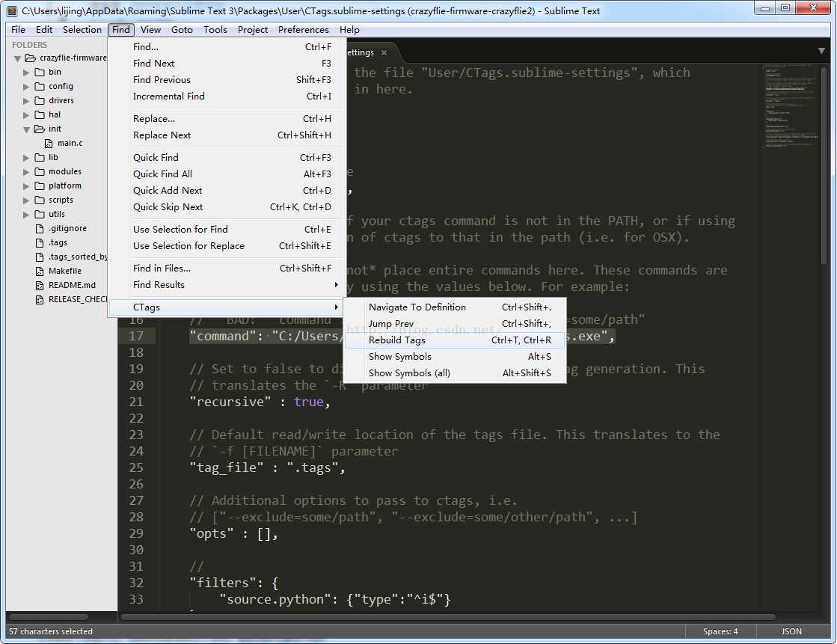Viewport: 837px width, 644px height.
Task: Expand the utils folder arrow
Action: pos(26,215)
